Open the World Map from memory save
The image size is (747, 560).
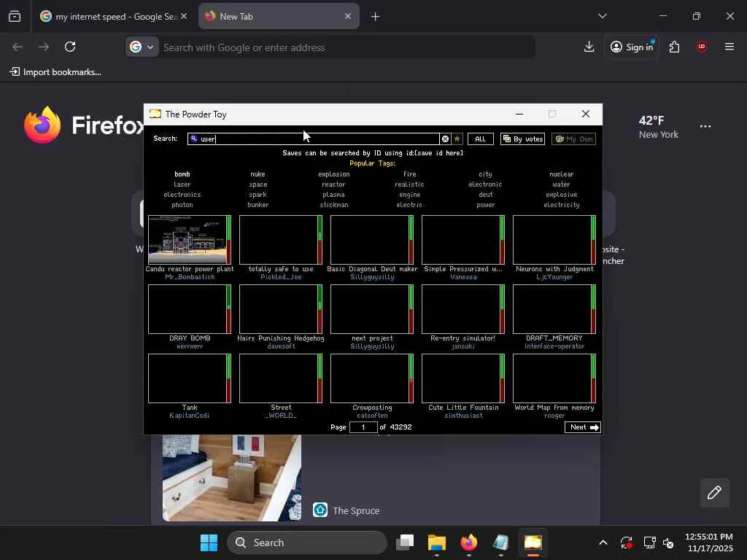[554, 378]
